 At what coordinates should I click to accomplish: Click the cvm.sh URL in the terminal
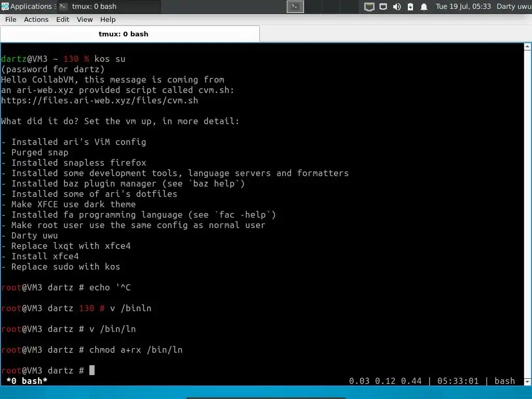pyautogui.click(x=100, y=100)
